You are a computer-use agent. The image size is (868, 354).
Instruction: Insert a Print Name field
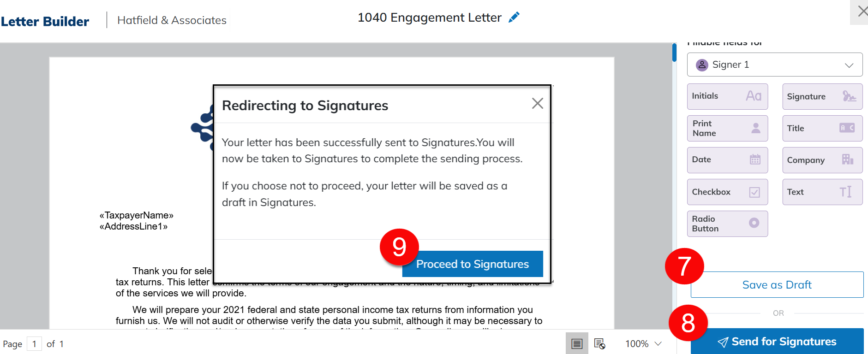coord(727,128)
